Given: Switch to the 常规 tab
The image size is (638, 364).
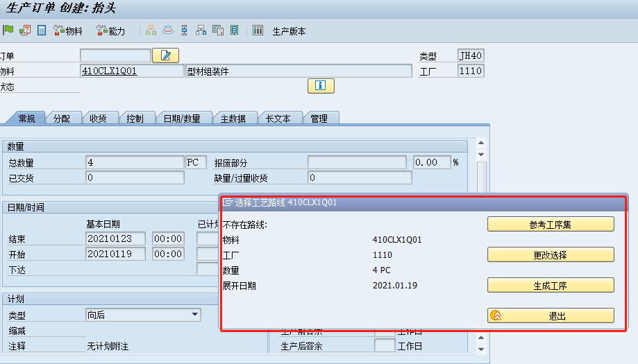Looking at the screenshot, I should [x=26, y=119].
